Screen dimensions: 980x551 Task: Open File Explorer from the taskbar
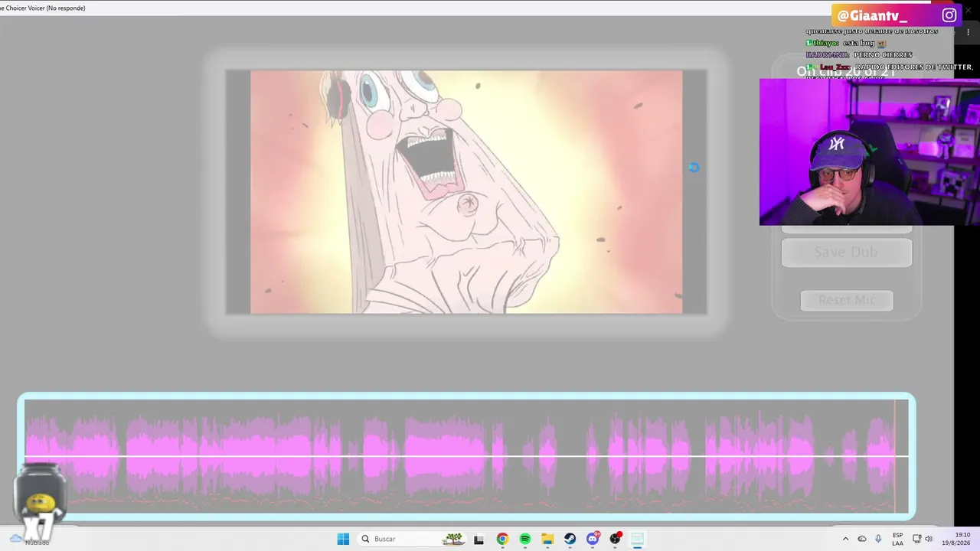coord(547,539)
